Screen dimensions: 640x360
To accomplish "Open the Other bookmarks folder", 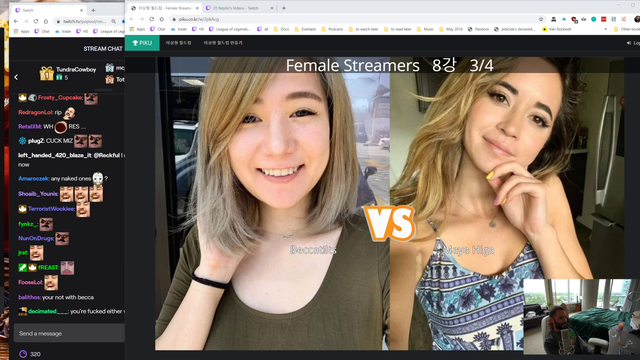I will (x=627, y=29).
